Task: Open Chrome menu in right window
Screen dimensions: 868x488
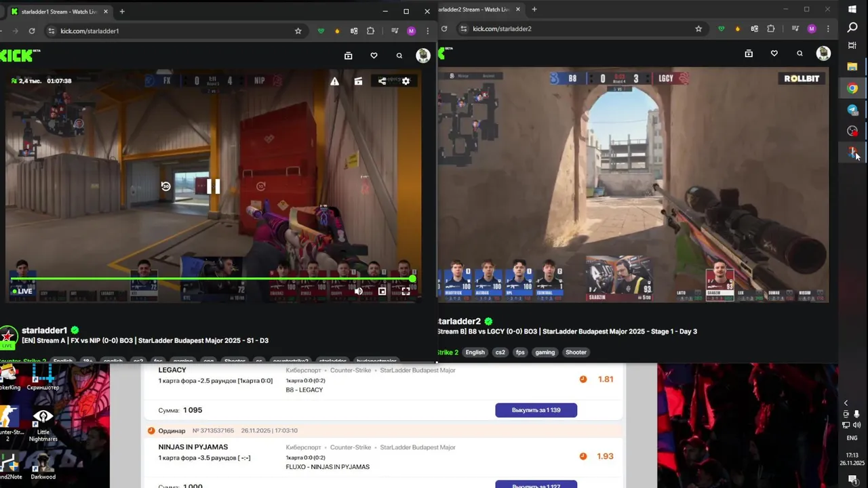Action: pos(828,28)
